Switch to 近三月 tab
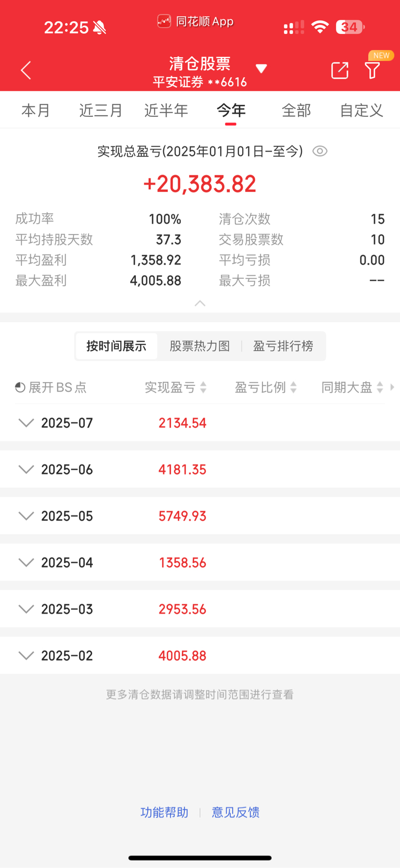Viewport: 400px width, 868px height. [x=101, y=110]
